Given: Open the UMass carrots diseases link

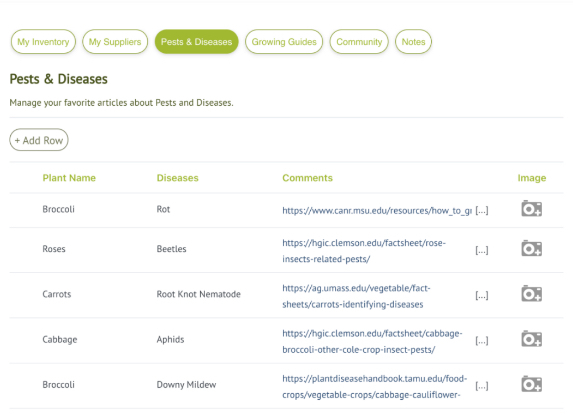Looking at the screenshot, I should (x=356, y=296).
